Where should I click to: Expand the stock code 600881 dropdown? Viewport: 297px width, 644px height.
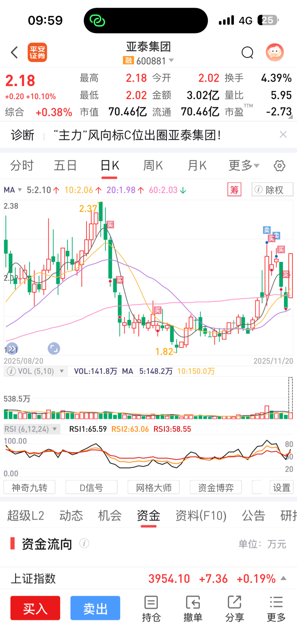[171, 60]
